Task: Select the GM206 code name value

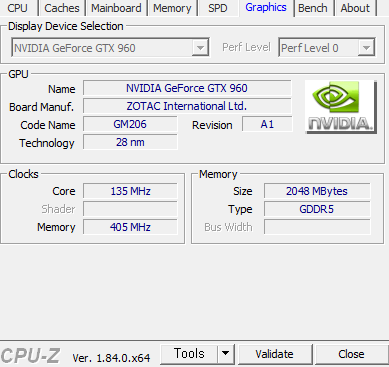Action: coord(130,124)
